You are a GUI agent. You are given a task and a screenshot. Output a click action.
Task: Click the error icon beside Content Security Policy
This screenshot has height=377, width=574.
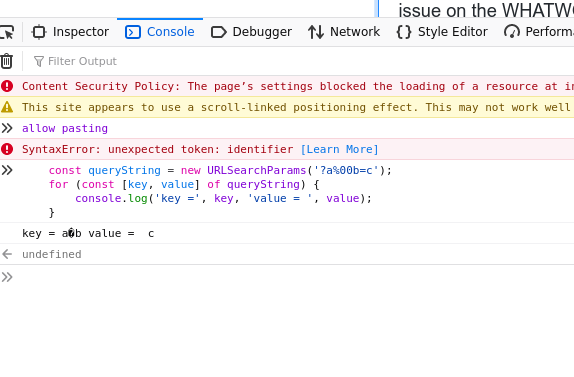click(x=7, y=86)
